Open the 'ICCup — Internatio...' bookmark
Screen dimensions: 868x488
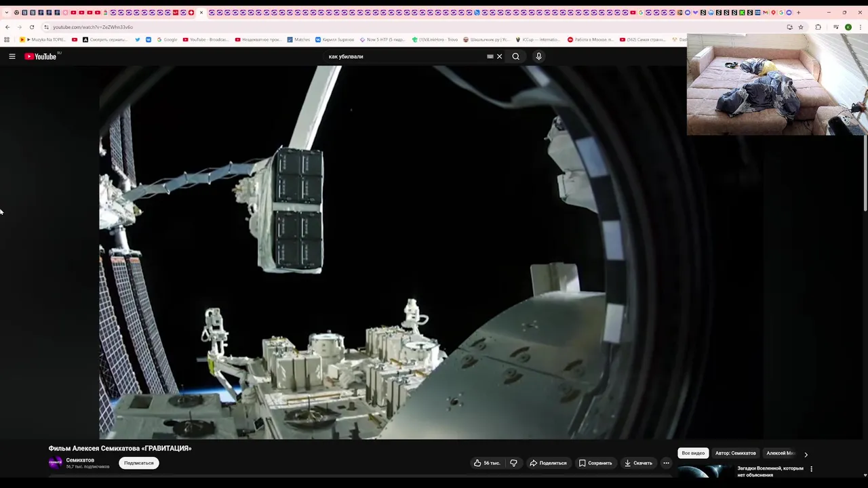(538, 39)
